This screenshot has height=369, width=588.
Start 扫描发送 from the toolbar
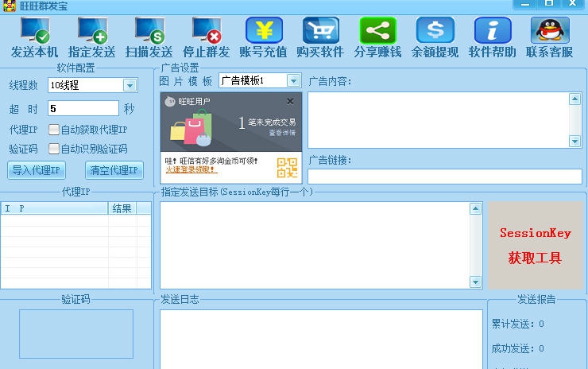coord(149,30)
